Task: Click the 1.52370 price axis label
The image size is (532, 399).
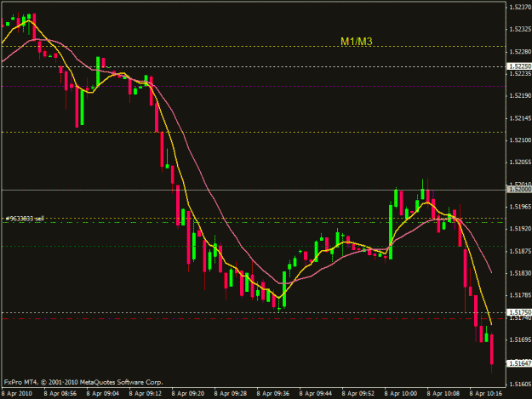Action: (520, 7)
